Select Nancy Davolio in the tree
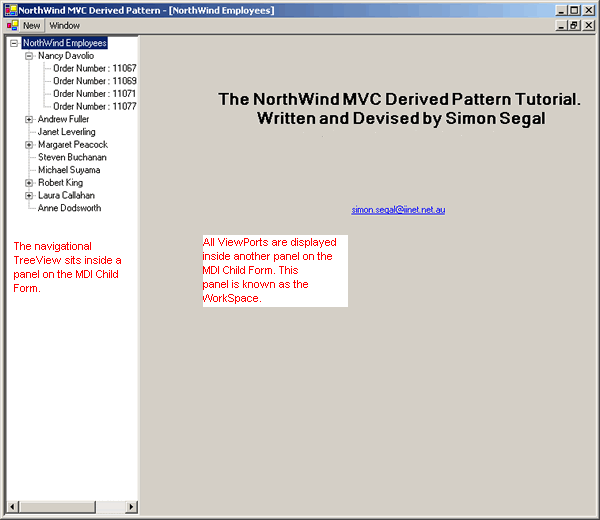The height and width of the screenshot is (520, 600). coord(66,56)
